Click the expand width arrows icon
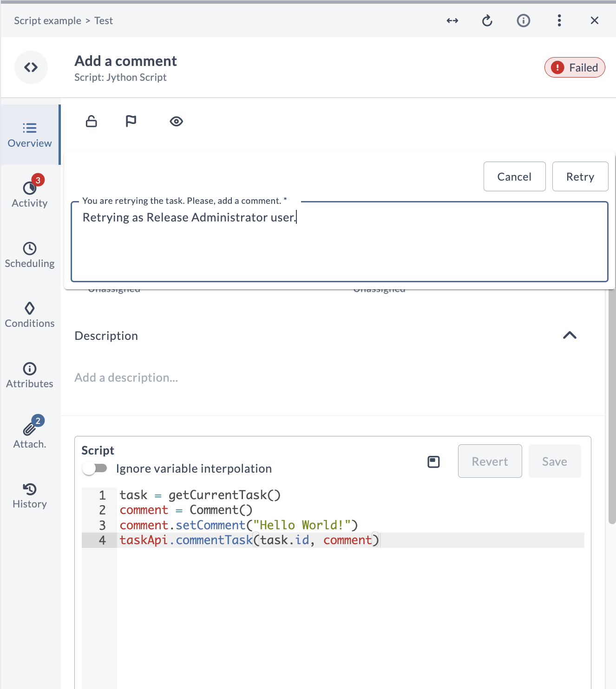Viewport: 616px width, 689px height. pos(452,20)
